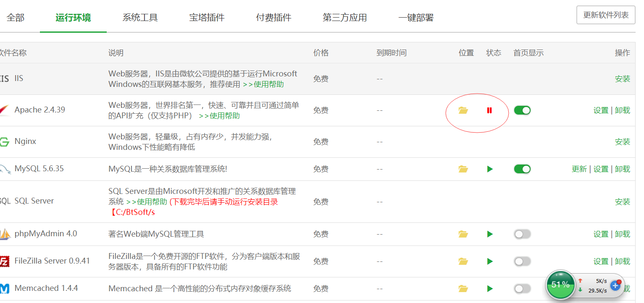The image size is (644, 303).
Task: Enable FileZilla Server homepage display toggle
Action: (x=522, y=261)
